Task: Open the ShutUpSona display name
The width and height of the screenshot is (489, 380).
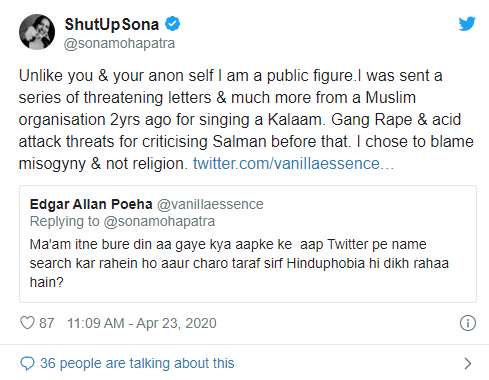Action: coord(112,24)
